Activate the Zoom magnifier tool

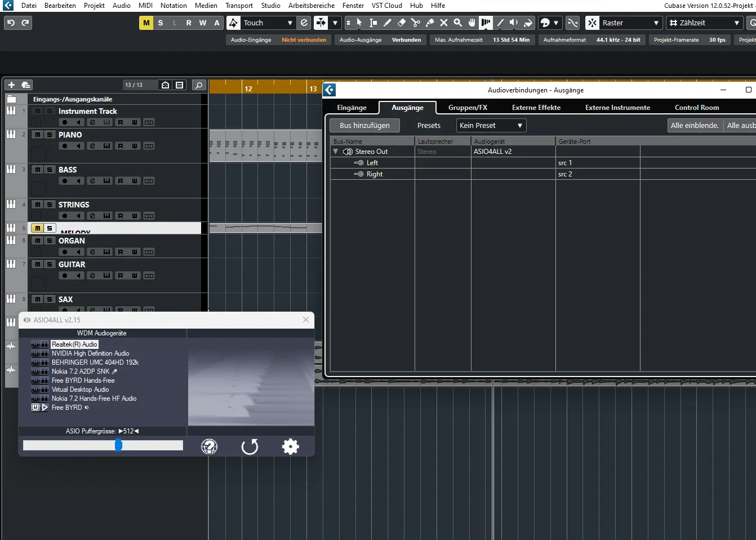click(x=458, y=23)
